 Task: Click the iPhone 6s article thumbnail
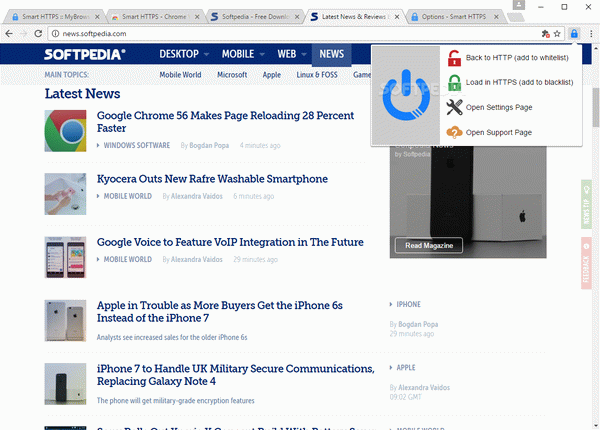point(65,321)
